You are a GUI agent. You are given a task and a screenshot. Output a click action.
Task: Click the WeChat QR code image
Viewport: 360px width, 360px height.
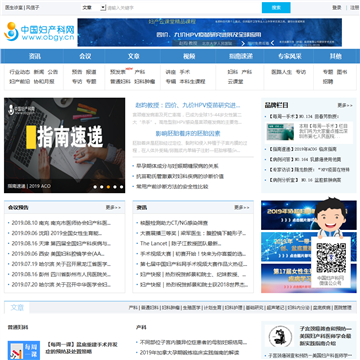[x=331, y=258]
